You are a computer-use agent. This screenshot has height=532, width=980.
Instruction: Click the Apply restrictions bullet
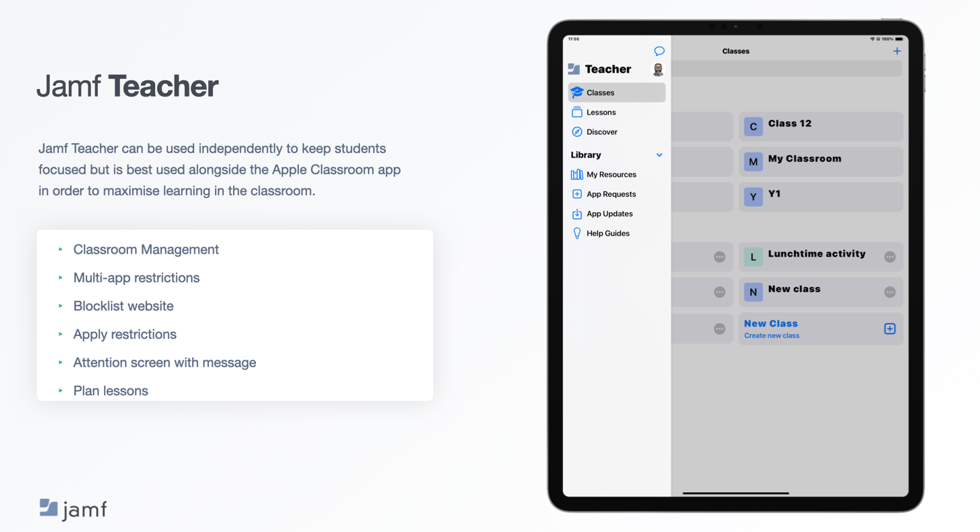click(x=125, y=334)
